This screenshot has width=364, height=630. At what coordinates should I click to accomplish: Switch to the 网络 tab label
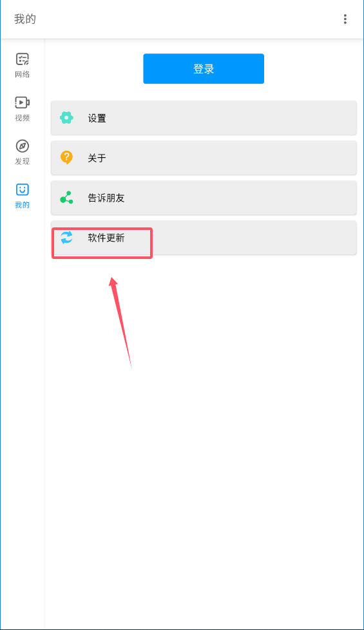[22, 74]
